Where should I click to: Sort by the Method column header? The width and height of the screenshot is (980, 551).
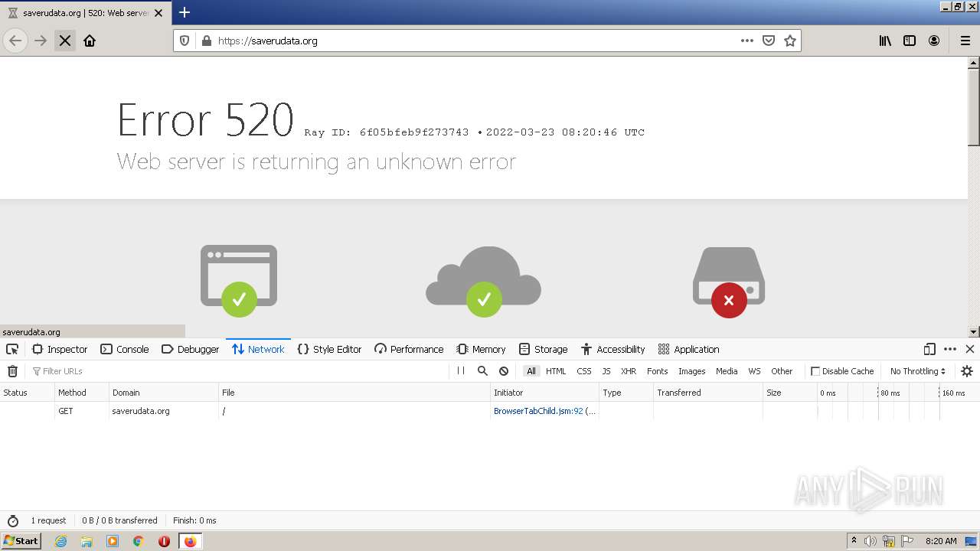pos(81,393)
